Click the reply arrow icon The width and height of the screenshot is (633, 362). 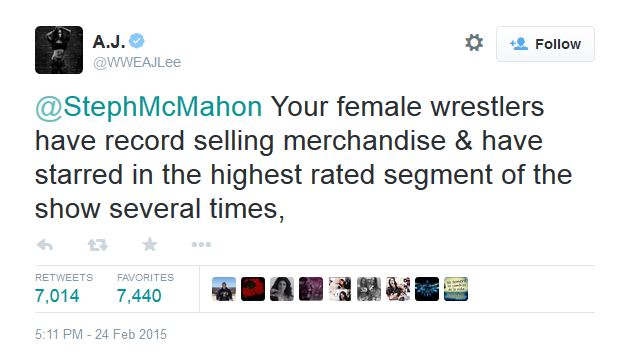click(44, 245)
